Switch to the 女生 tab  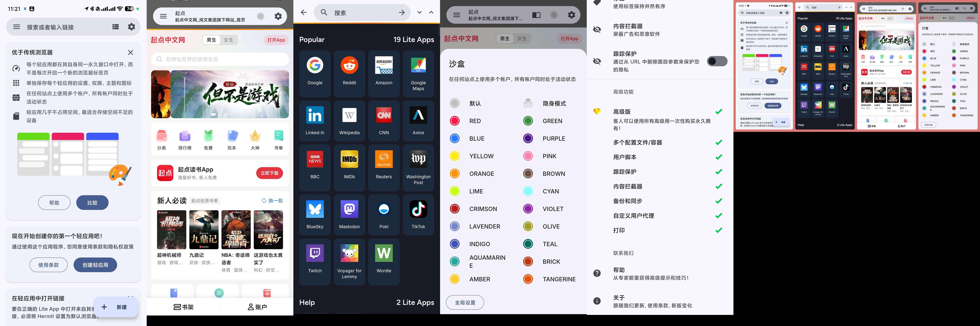pos(228,40)
